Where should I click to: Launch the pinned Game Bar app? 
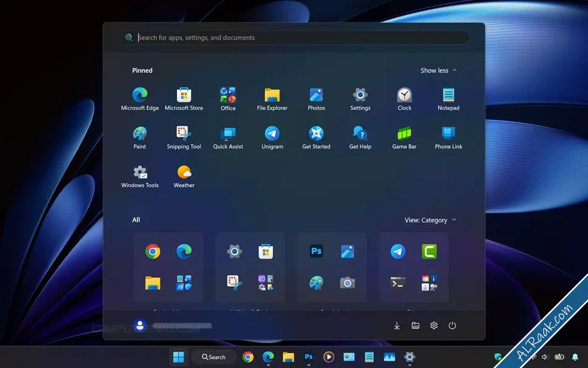tap(404, 138)
